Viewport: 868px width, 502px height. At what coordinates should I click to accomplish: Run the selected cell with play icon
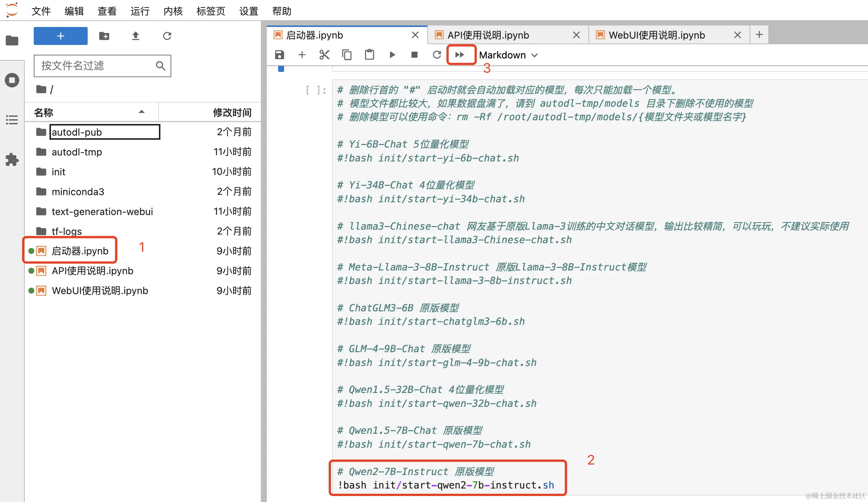[392, 55]
